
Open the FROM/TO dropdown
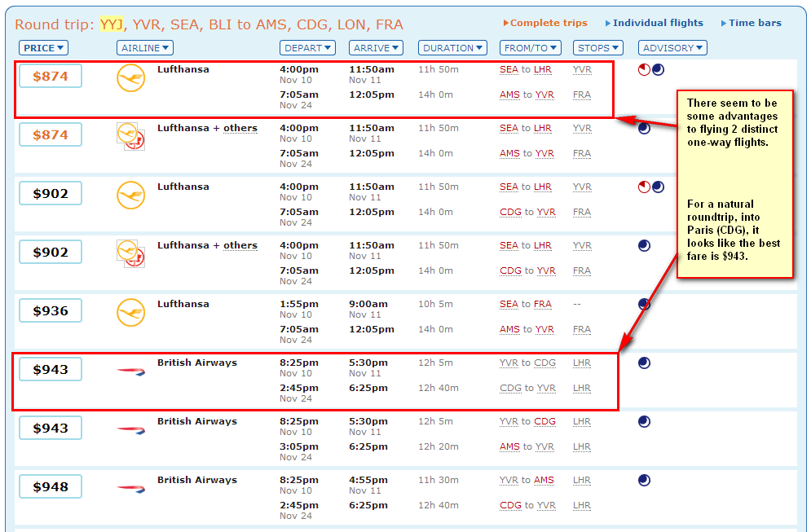tap(531, 48)
